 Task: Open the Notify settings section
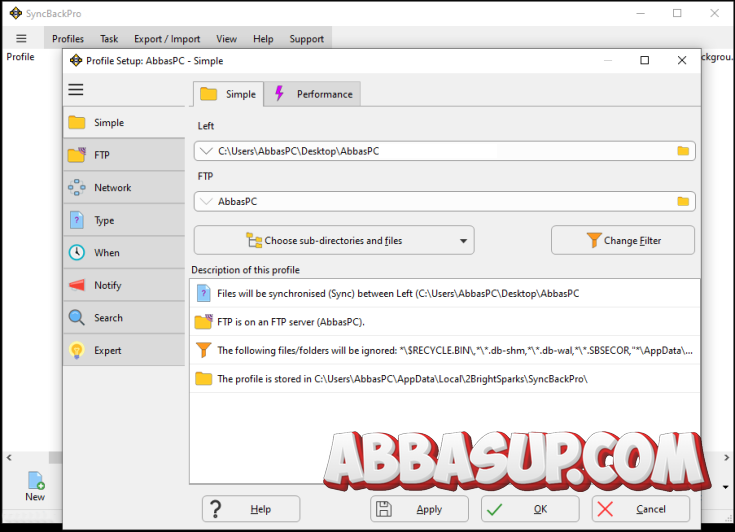pos(124,285)
